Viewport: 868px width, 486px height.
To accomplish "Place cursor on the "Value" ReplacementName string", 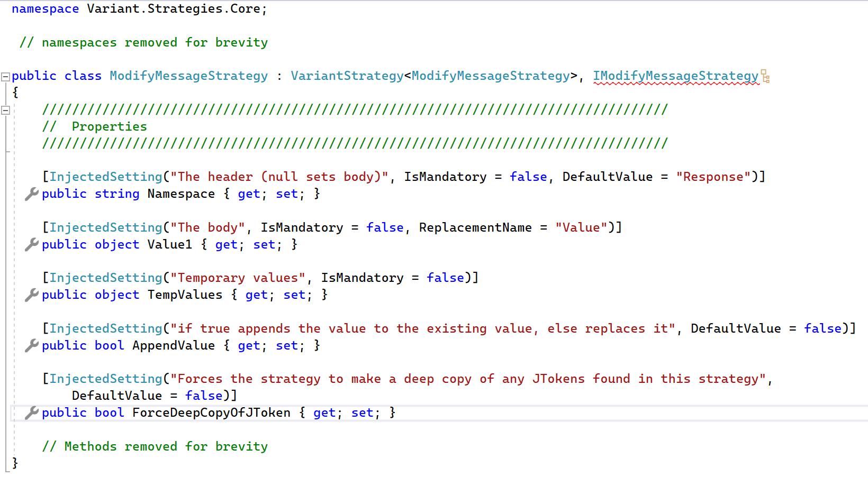I will pos(581,228).
